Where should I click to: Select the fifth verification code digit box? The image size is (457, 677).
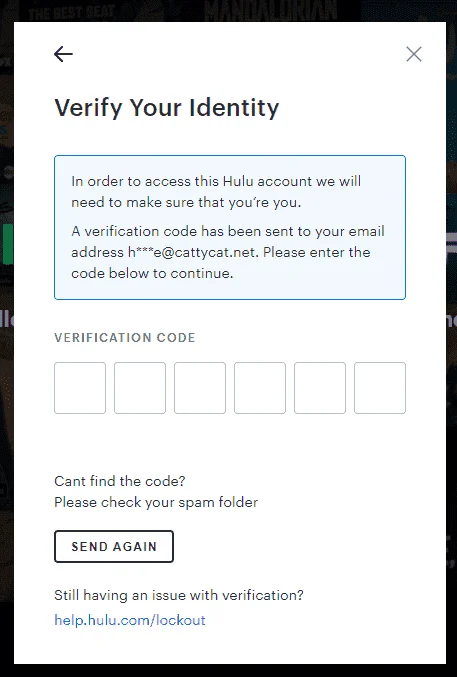[x=320, y=388]
